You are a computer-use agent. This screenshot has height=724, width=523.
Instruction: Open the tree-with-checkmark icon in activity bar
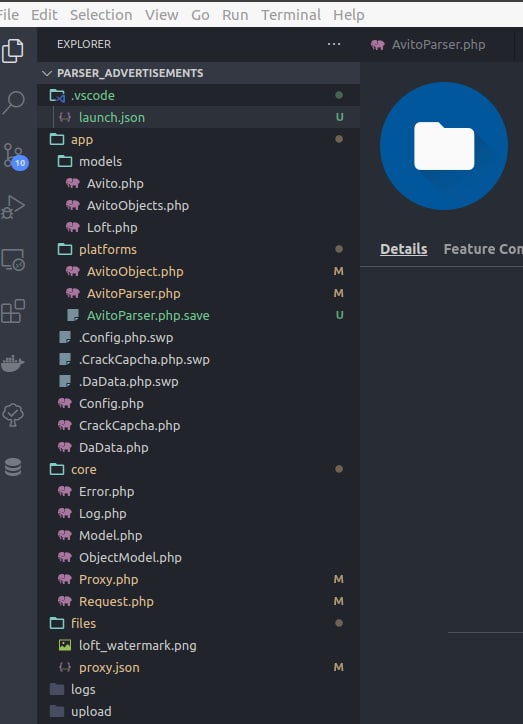pyautogui.click(x=13, y=415)
